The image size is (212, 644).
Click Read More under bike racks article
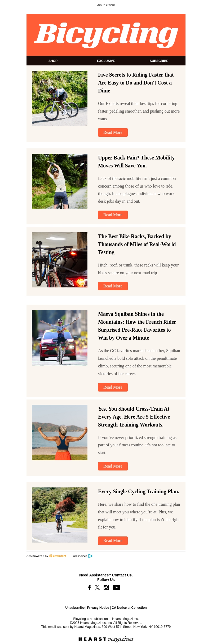coord(113,286)
